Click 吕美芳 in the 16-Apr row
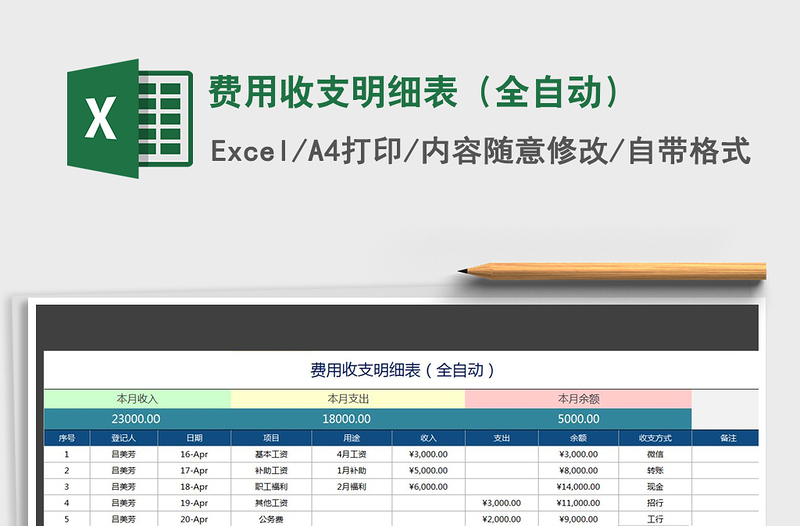Image resolution: width=800 pixels, height=526 pixels. pyautogui.click(x=123, y=454)
